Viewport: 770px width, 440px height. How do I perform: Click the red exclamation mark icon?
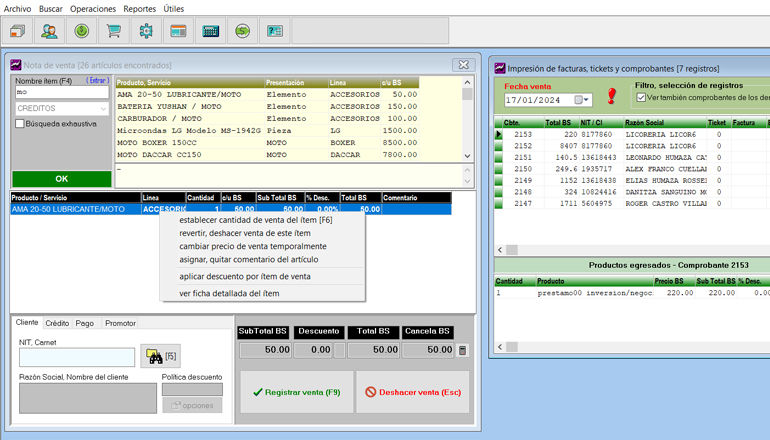(x=611, y=96)
